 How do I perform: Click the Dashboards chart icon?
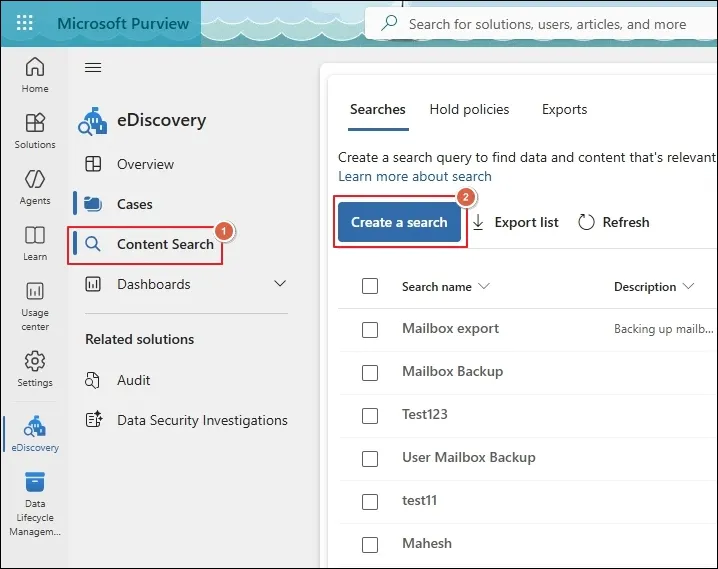click(x=93, y=284)
